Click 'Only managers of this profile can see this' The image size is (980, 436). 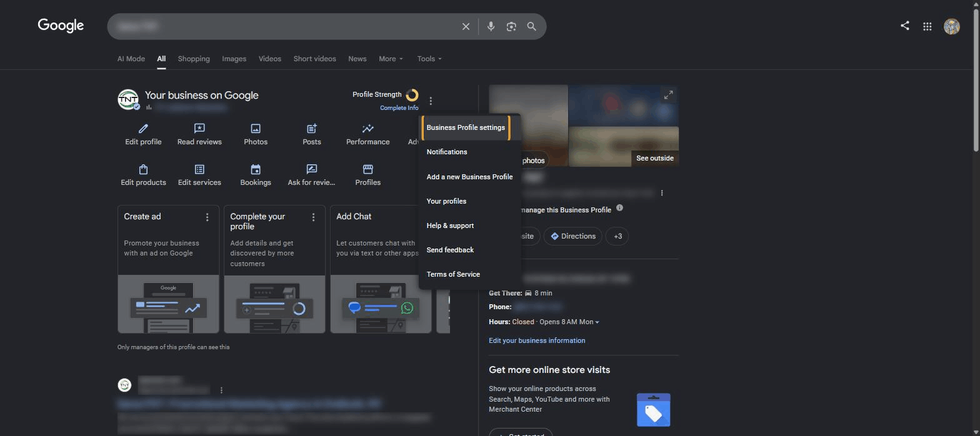[173, 347]
